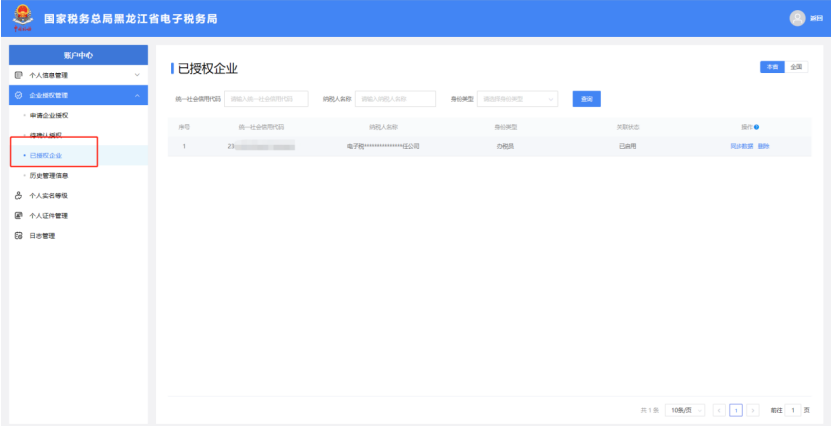Select 已授权企业 submenu item
This screenshot has height=426, width=832.
point(46,155)
